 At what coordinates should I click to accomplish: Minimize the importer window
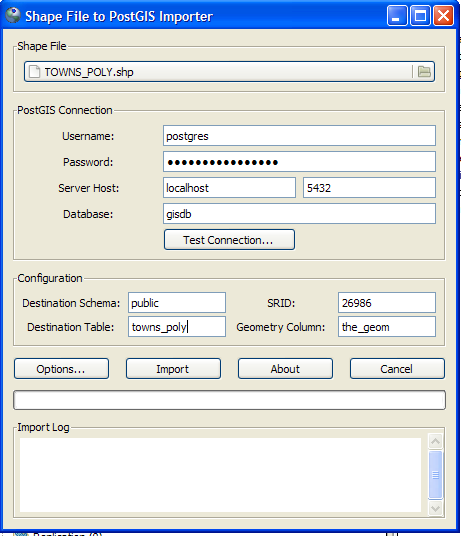coord(397,16)
